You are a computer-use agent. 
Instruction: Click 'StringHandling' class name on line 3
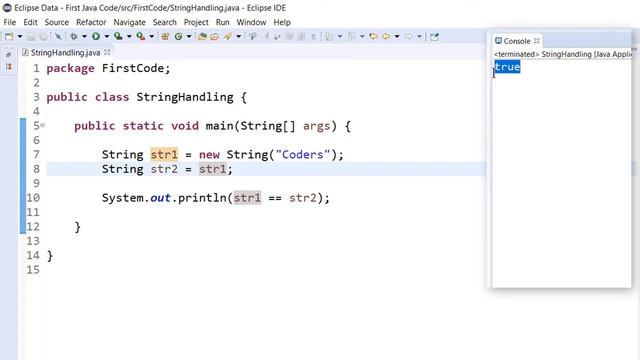[185, 97]
